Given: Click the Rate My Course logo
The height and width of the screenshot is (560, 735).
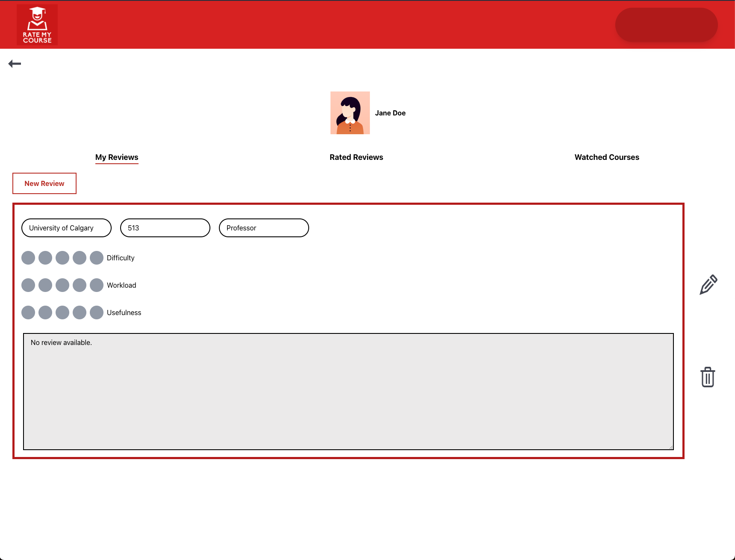Looking at the screenshot, I should 37,25.
